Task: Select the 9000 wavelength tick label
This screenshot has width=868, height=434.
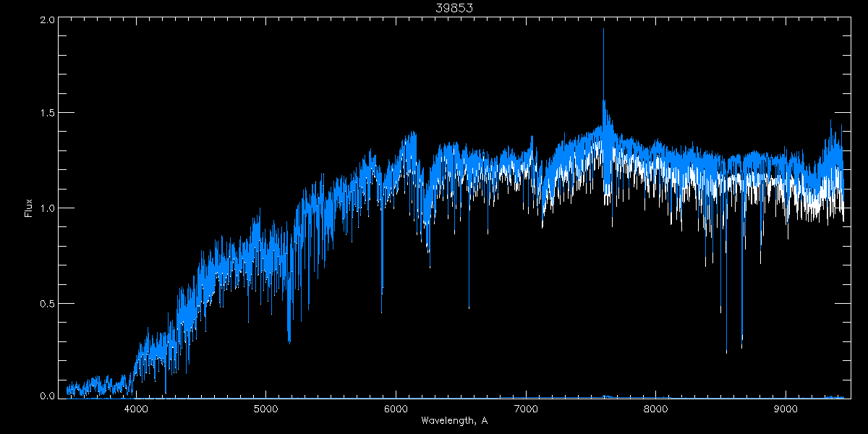Action: pyautogui.click(x=786, y=409)
